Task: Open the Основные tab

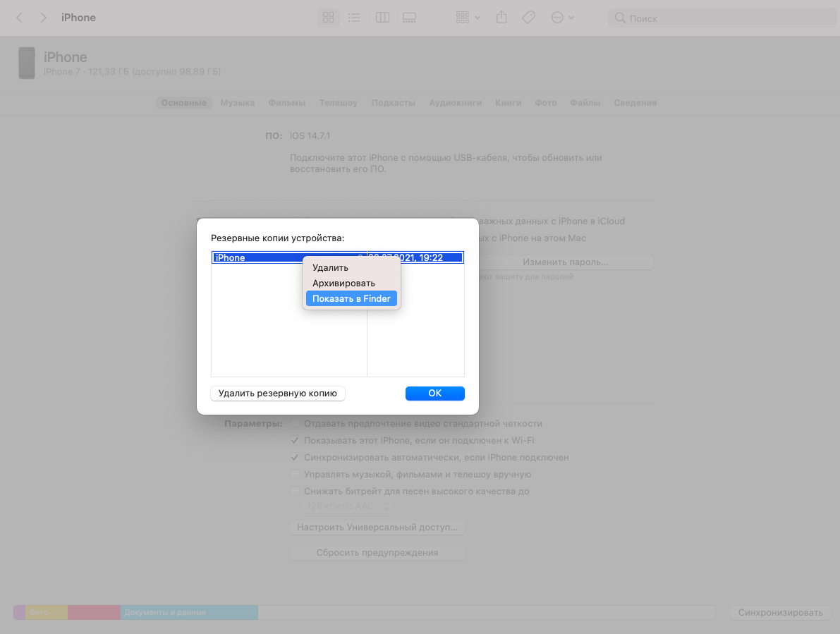Action: coord(184,103)
